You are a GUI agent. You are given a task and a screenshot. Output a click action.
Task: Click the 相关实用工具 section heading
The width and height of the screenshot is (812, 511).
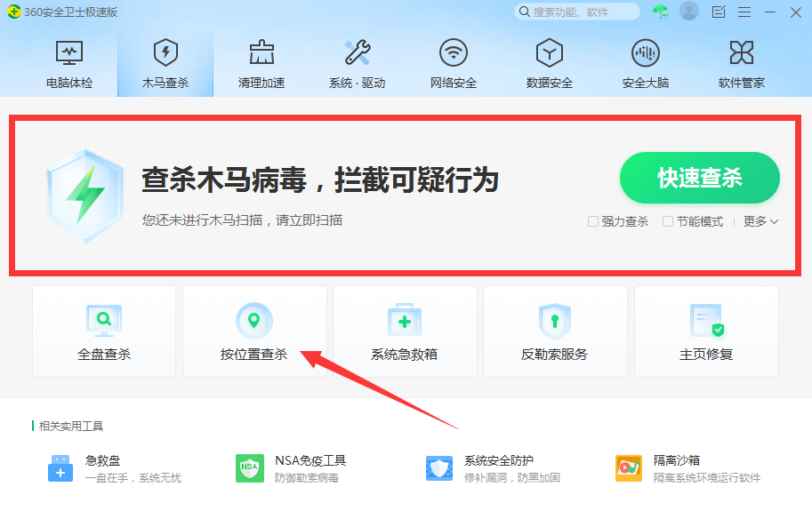click(71, 426)
